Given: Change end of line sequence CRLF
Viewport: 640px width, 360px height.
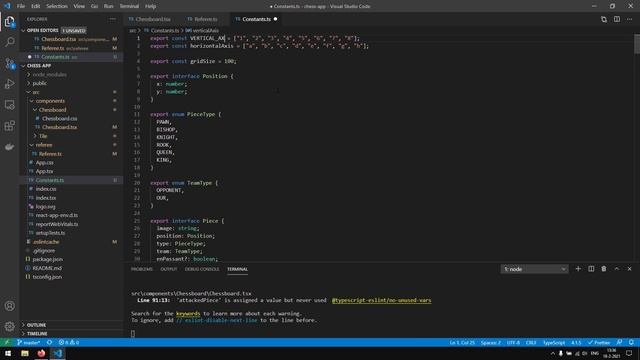Looking at the screenshot, I should coord(531,342).
